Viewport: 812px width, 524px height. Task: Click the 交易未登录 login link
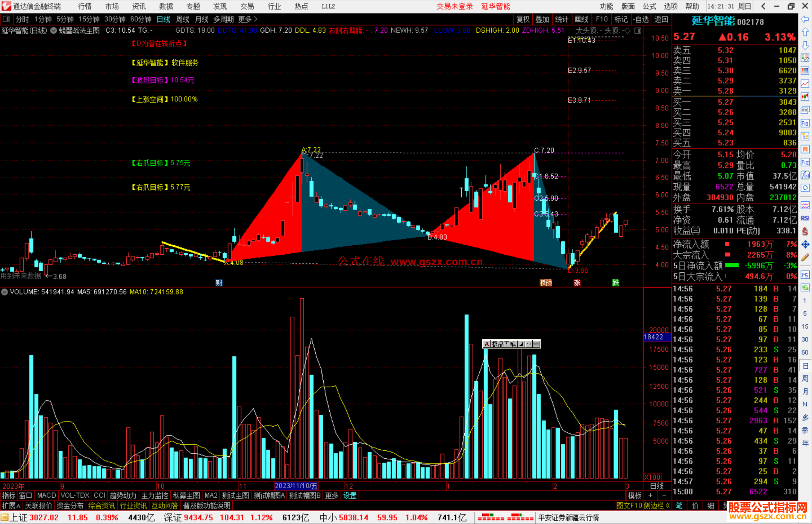(x=454, y=6)
